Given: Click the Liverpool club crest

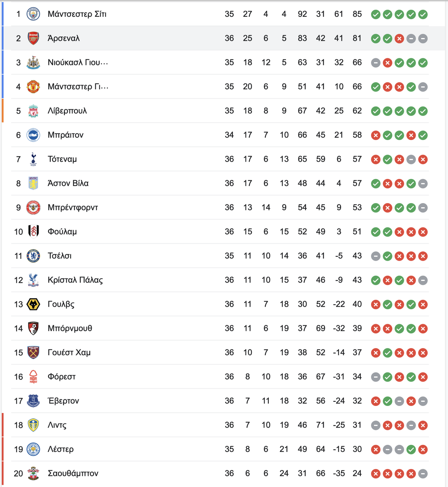Looking at the screenshot, I should (33, 111).
